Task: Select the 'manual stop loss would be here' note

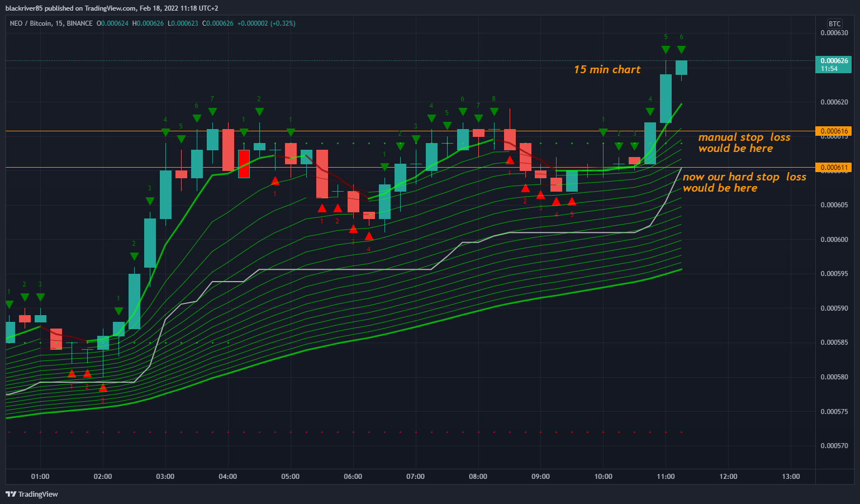Action: pos(744,142)
